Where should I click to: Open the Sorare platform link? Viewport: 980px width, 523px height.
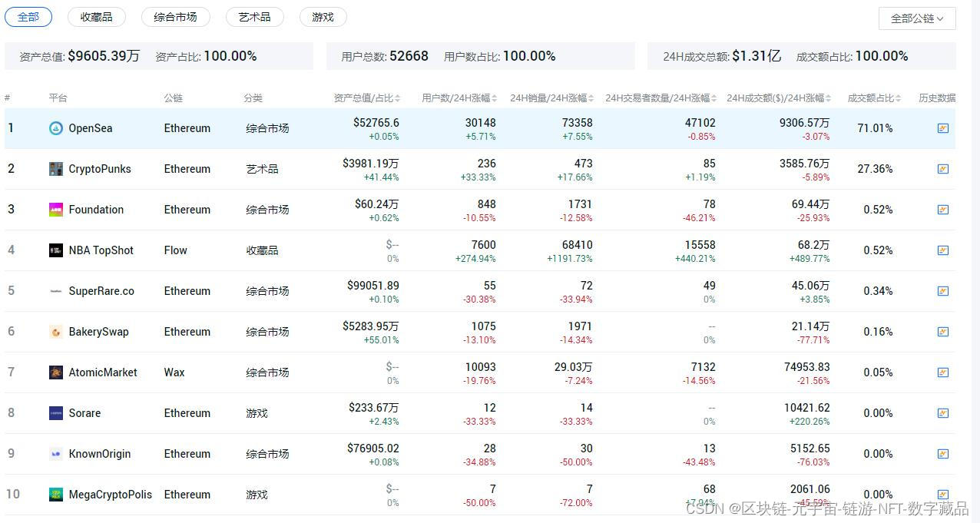[84, 413]
